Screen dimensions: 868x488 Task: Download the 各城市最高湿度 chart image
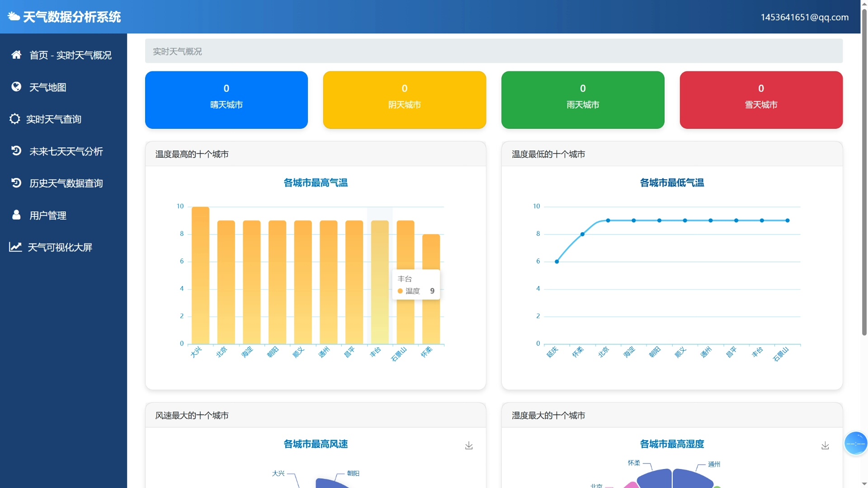point(825,446)
